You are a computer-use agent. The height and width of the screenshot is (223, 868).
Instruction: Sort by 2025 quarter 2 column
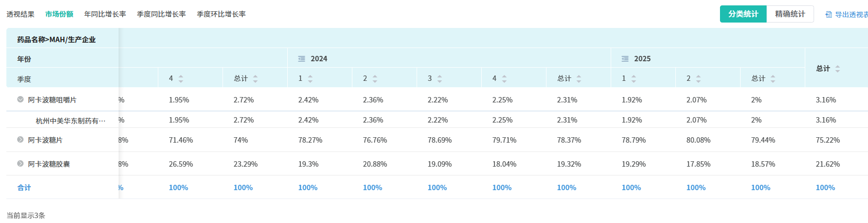[698, 78]
